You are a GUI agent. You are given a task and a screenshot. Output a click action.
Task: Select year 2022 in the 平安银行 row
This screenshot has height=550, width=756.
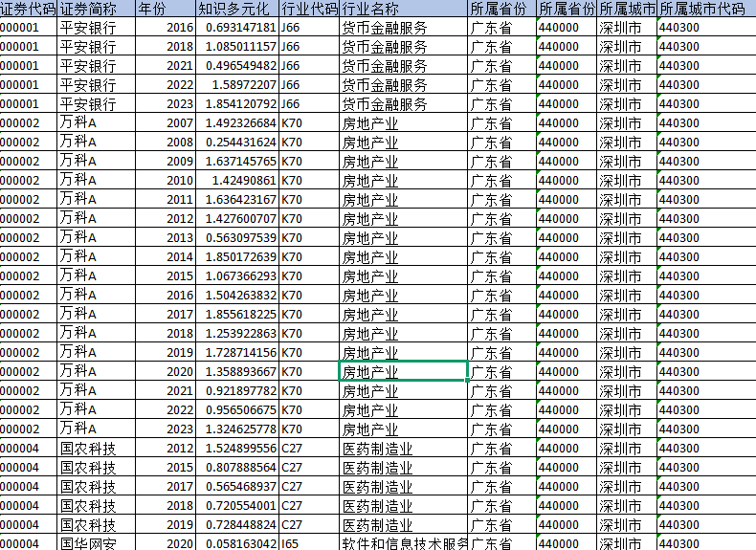[x=166, y=85]
